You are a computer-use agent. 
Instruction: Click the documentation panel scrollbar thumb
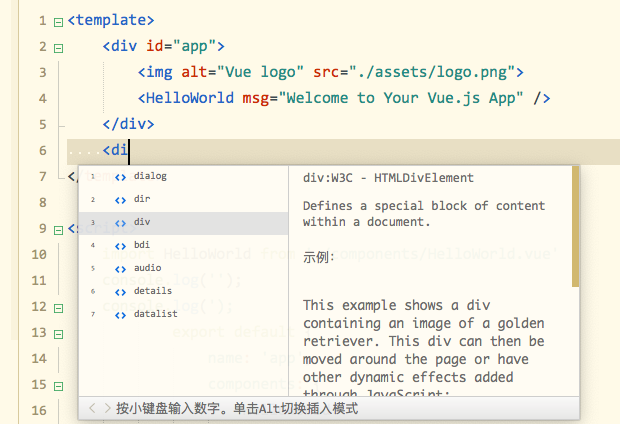point(576,226)
